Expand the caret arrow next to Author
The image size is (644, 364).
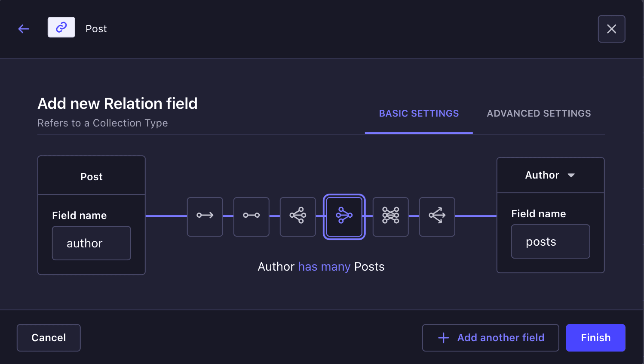pos(571,176)
